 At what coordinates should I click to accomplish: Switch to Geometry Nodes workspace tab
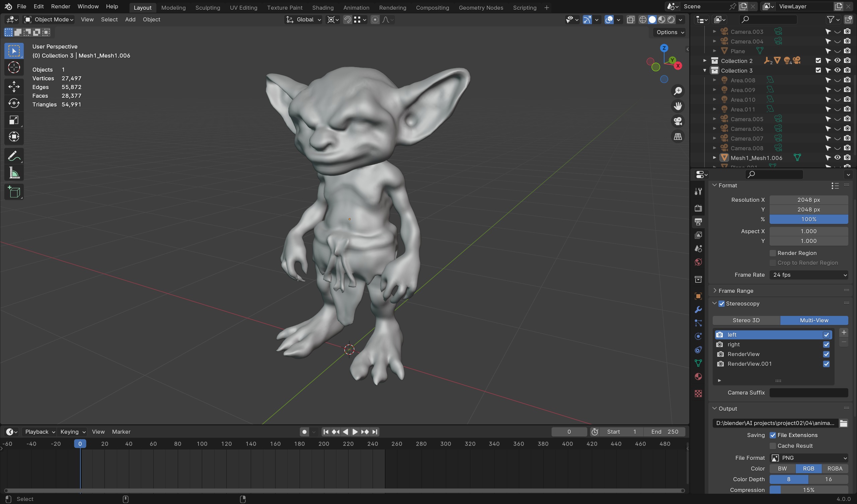pos(481,7)
